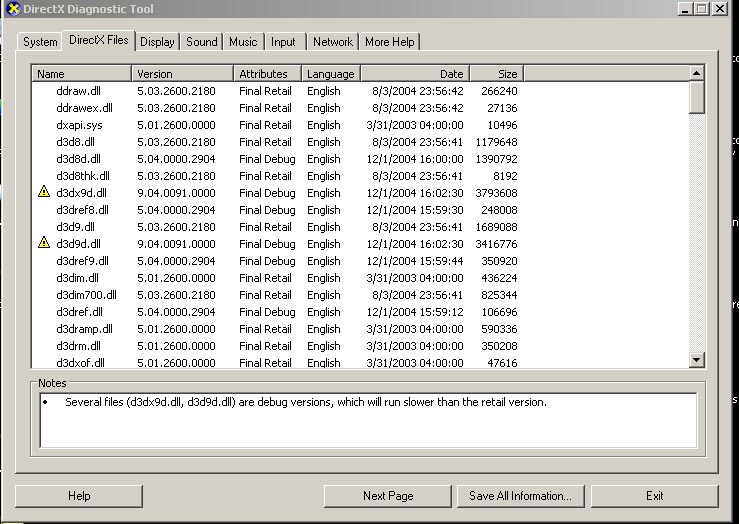Open the More Help tab

point(389,42)
